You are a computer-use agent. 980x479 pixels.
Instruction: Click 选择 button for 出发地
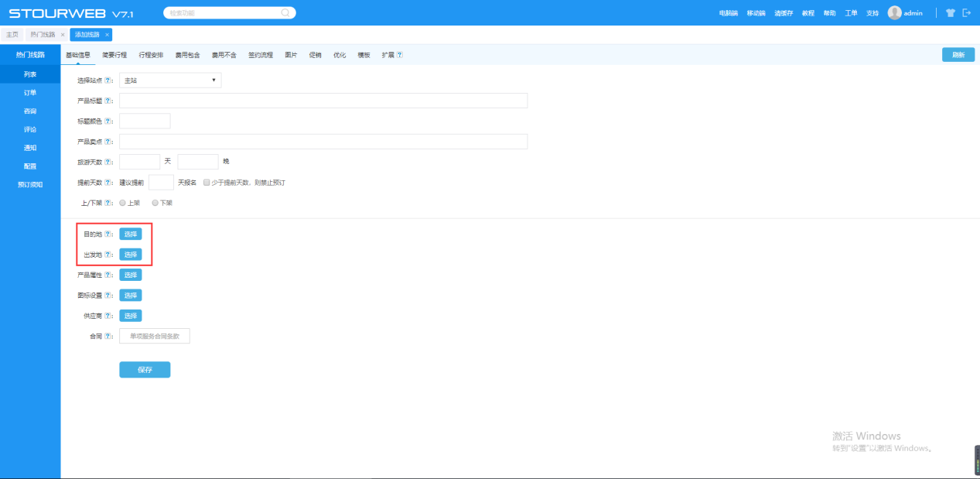131,255
